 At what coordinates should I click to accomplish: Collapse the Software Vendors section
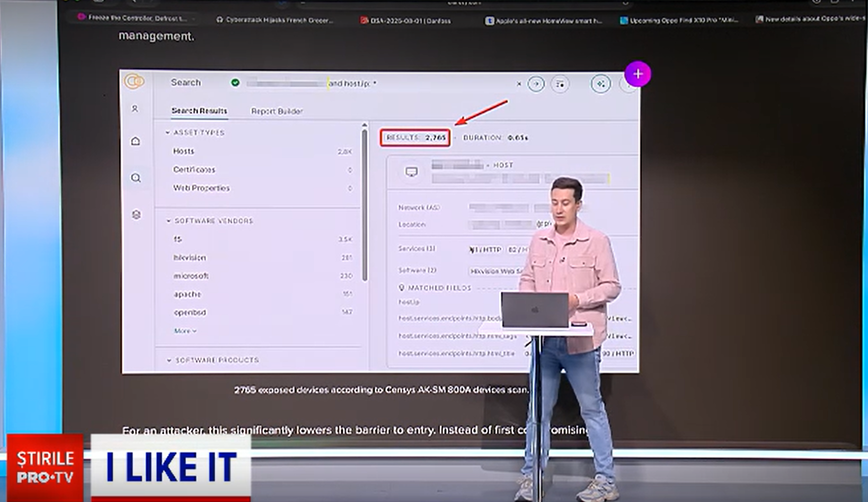[x=210, y=221]
